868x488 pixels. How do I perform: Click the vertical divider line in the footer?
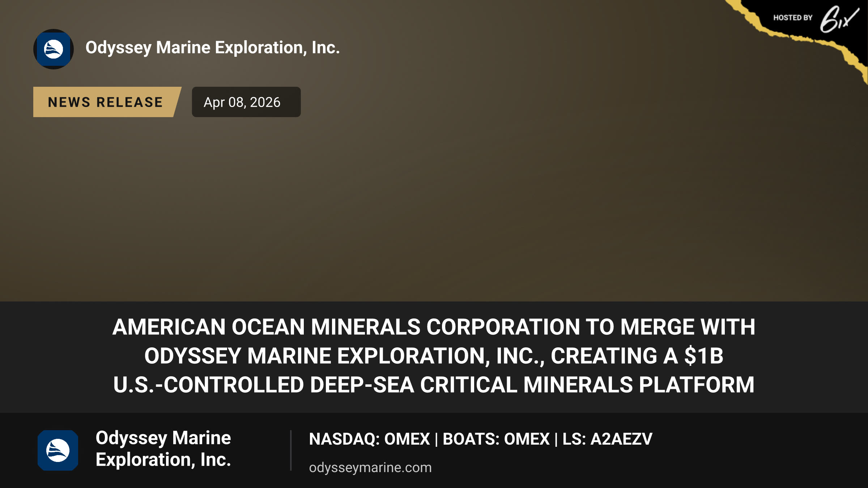tap(291, 450)
